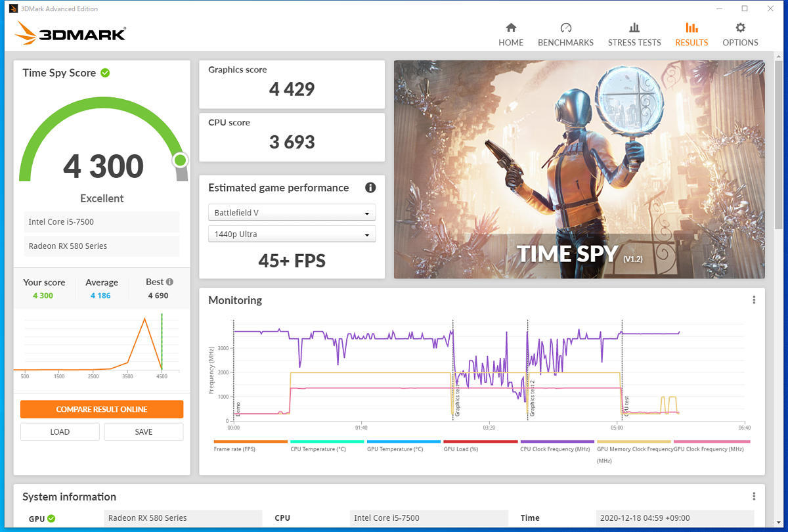Toggle the GPU Temperature legend swatch
The height and width of the screenshot is (532, 788).
[404, 442]
